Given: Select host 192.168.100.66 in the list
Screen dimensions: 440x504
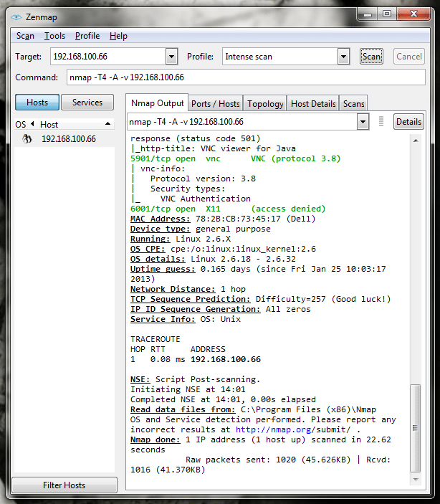Looking at the screenshot, I should pos(69,139).
